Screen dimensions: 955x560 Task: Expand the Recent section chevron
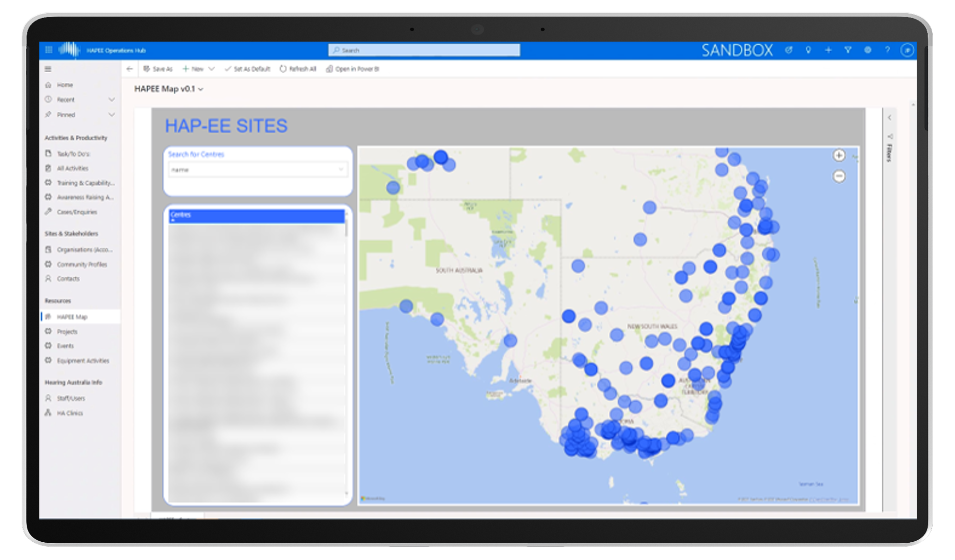point(111,100)
